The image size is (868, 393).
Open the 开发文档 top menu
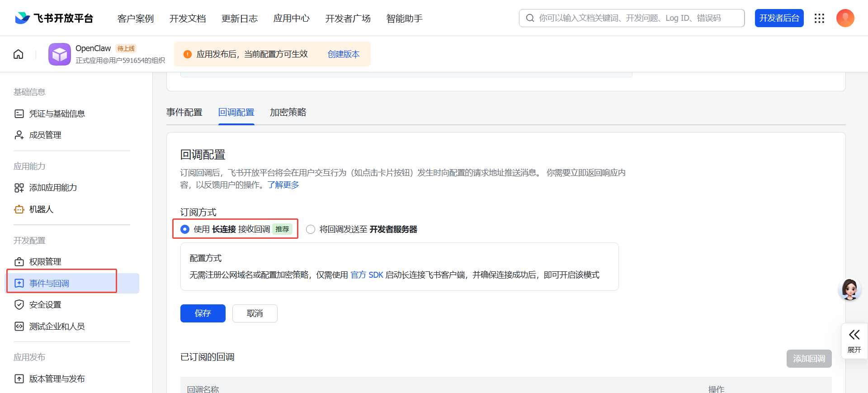click(188, 19)
